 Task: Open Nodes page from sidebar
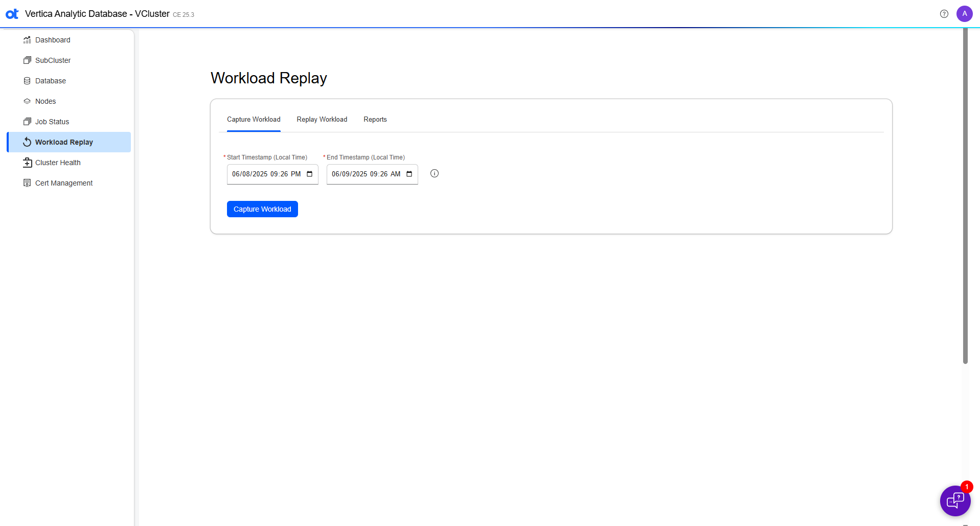(x=45, y=101)
